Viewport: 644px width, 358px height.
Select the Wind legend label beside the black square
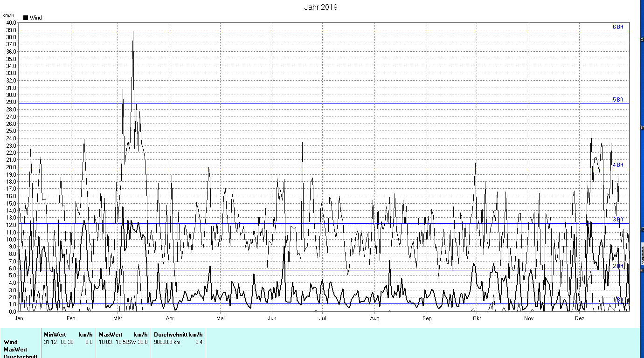pyautogui.click(x=35, y=18)
